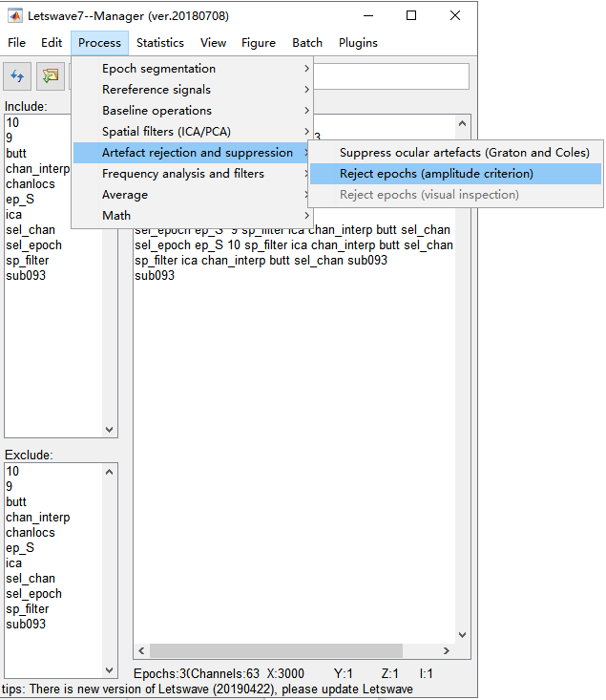Select 'sub093' in Include list
The image size is (606, 700).
[x=26, y=275]
